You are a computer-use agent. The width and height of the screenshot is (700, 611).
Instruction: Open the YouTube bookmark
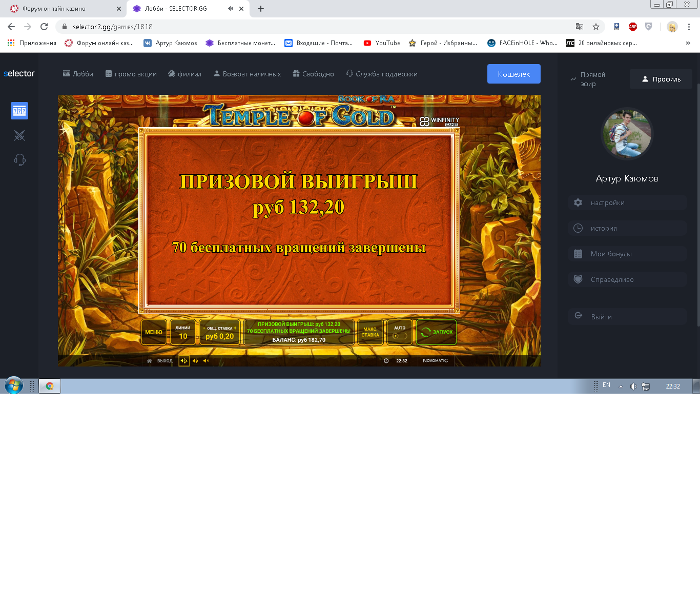[x=382, y=43]
